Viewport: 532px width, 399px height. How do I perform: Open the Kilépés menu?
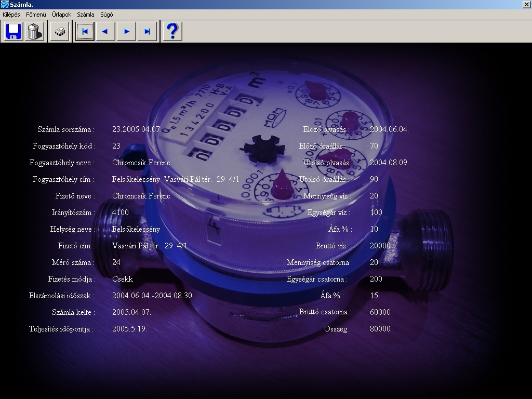[11, 15]
